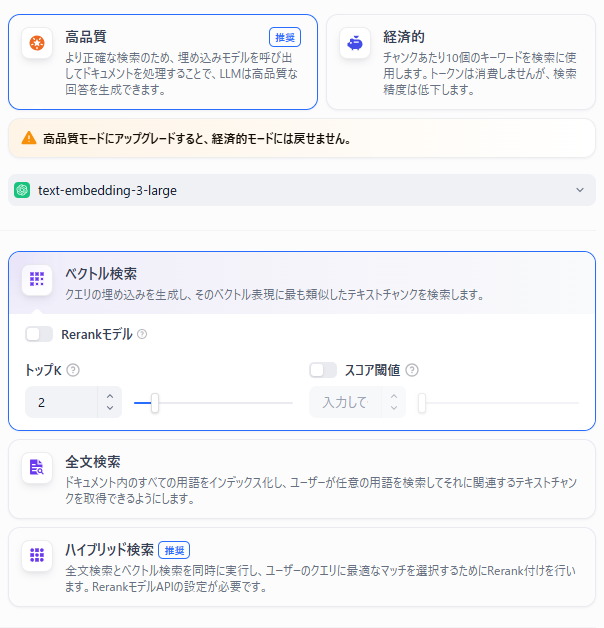Open the text-embedding-3-large model dropdown
The height and width of the screenshot is (628, 604).
pos(301,190)
